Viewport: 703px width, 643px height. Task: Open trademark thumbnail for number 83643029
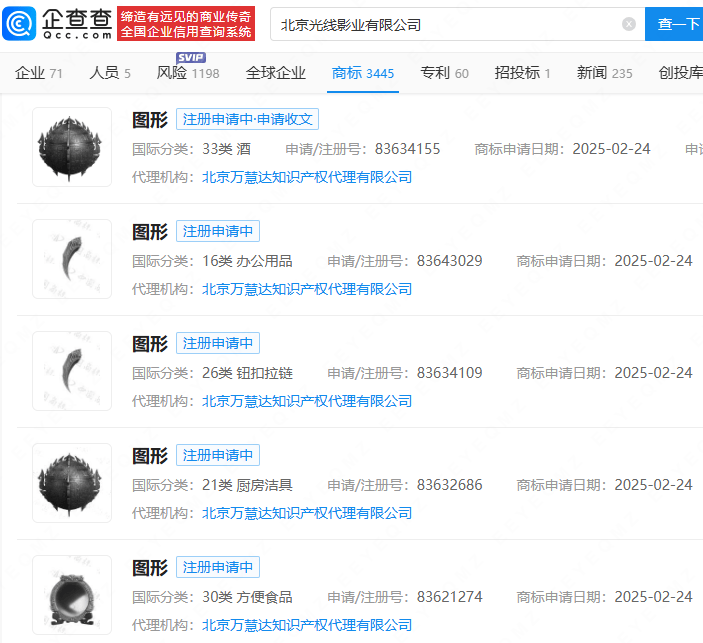point(72,259)
